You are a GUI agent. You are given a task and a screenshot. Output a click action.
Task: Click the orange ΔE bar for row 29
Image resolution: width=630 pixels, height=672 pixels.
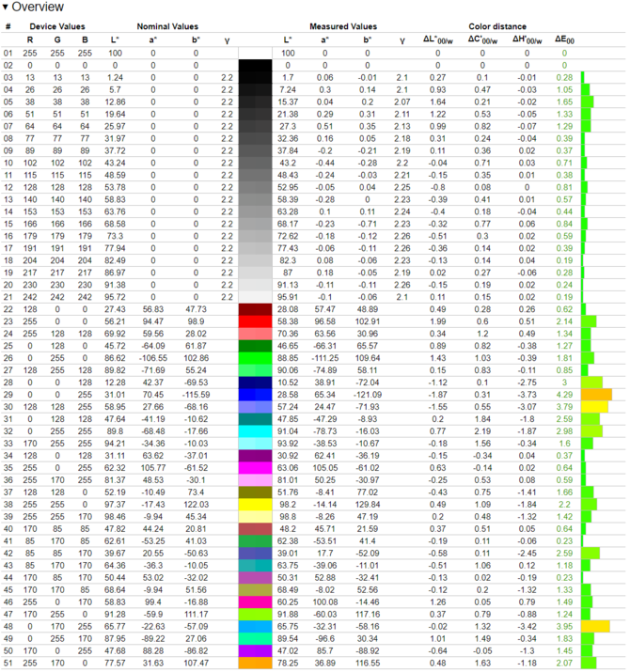[x=596, y=396]
